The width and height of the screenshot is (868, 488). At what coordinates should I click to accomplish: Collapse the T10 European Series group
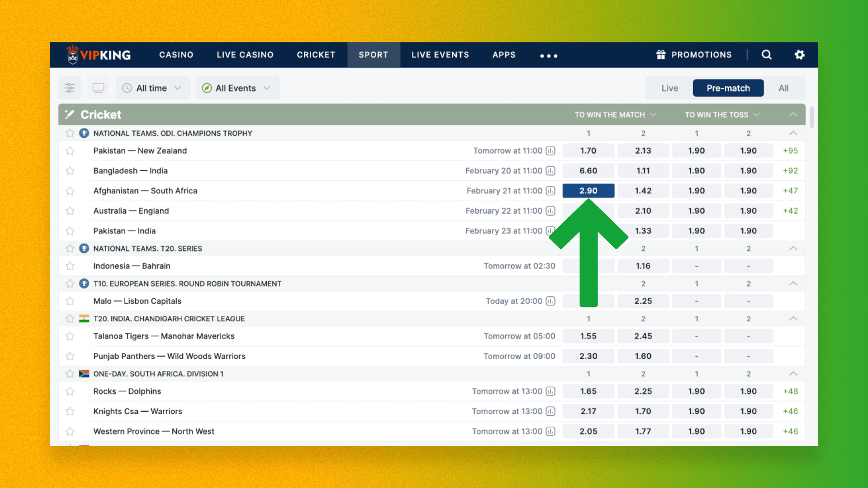[793, 284]
